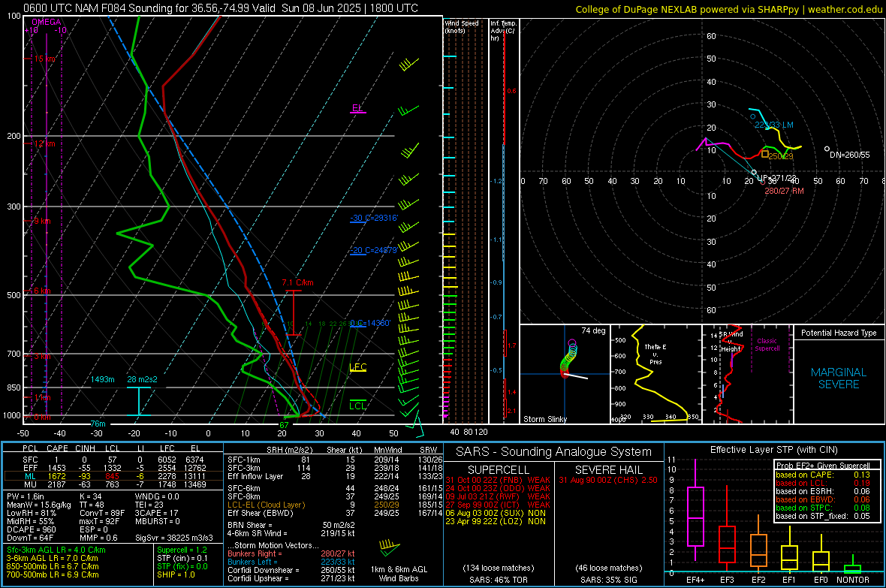Click the white circle marker beside DN=260/55
Screen dimensions: 886x588
[x=827, y=149]
